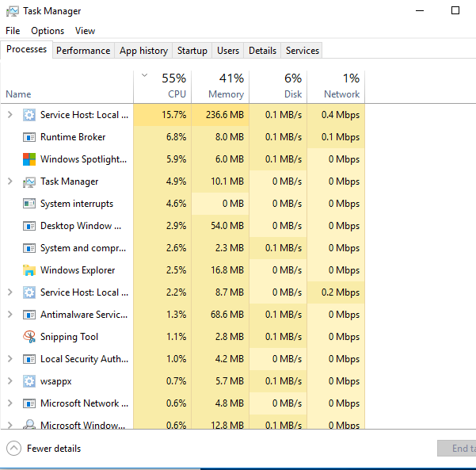This screenshot has height=470, width=476.
Task: Click the Fewer details link
Action: [54, 449]
